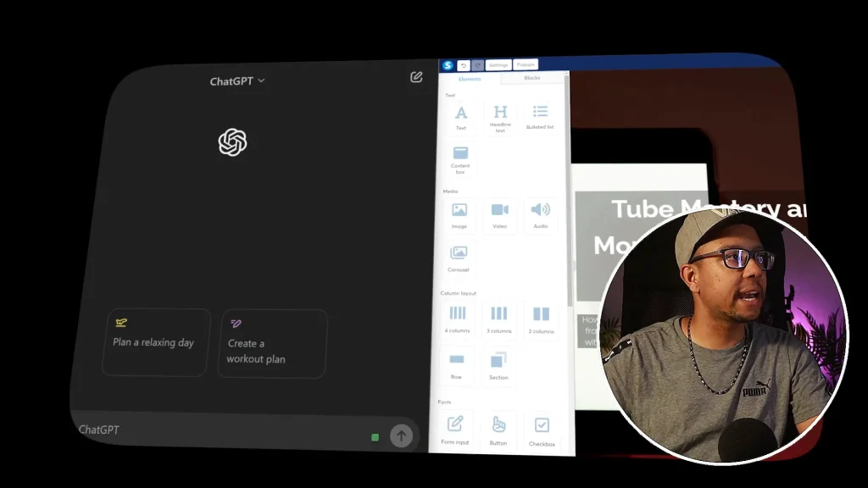
Task: Select the Video media element
Action: [499, 215]
